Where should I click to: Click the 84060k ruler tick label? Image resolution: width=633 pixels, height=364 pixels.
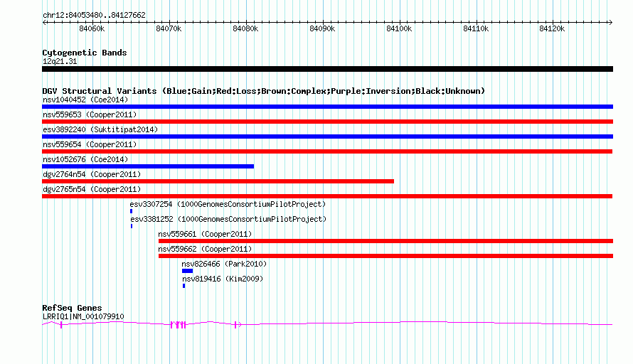pos(92,28)
